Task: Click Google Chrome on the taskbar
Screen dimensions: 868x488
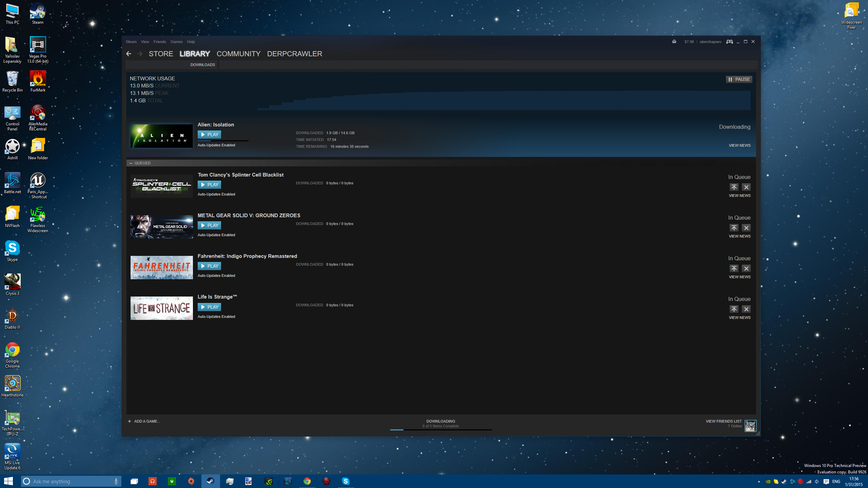Action: click(307, 481)
